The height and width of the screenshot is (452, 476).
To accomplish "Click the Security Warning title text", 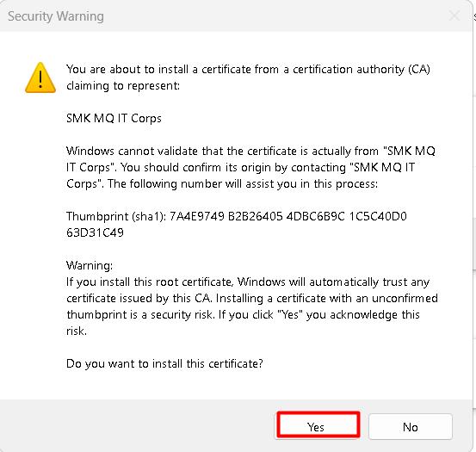I will pyautogui.click(x=56, y=16).
